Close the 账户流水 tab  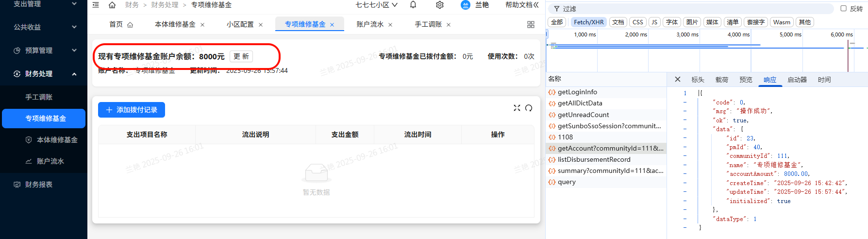click(x=390, y=25)
